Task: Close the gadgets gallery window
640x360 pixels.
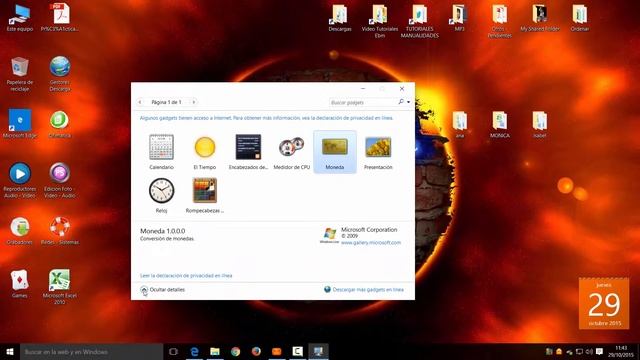Action: click(x=402, y=89)
